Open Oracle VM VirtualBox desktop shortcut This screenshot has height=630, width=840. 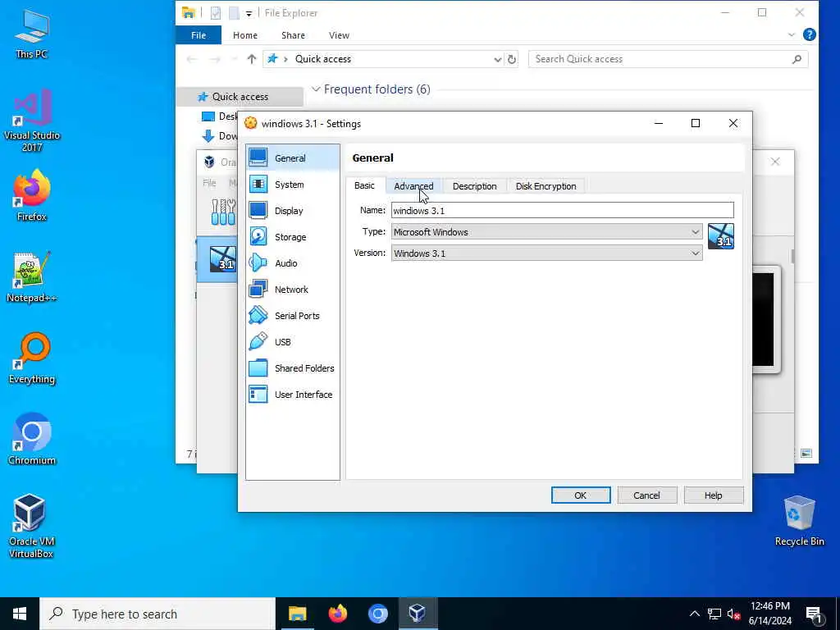(32, 527)
